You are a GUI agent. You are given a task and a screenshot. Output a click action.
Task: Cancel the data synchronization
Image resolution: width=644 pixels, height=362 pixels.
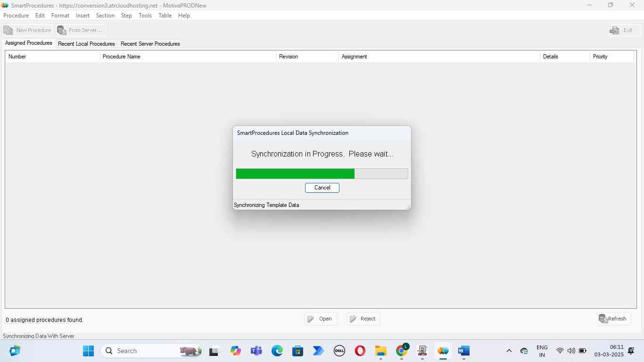322,188
